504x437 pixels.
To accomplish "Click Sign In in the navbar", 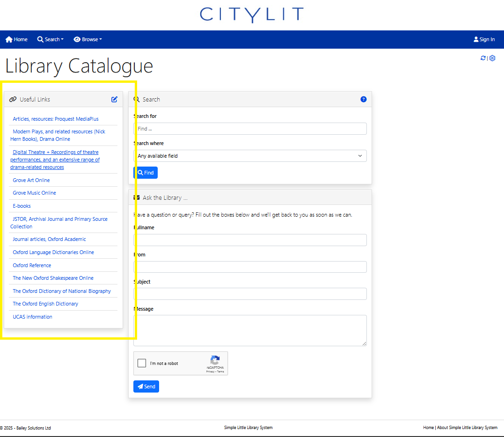I will [x=484, y=39].
